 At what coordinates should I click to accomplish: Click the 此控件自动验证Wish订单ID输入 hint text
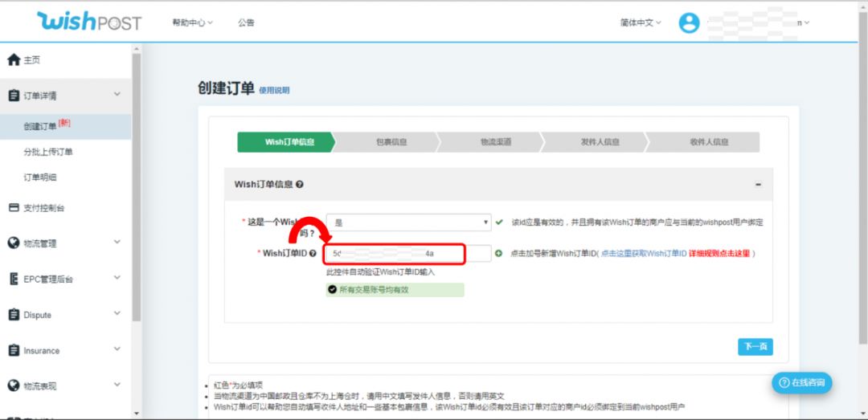pyautogui.click(x=381, y=271)
